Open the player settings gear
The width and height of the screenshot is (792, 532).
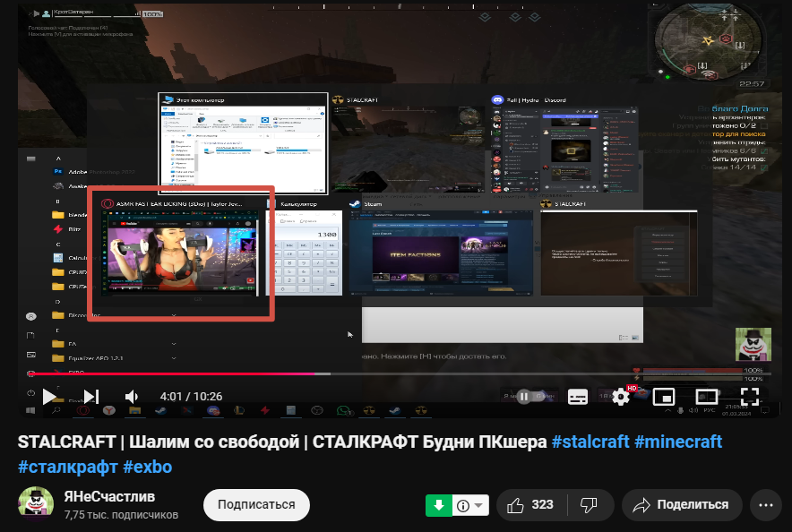tap(621, 397)
